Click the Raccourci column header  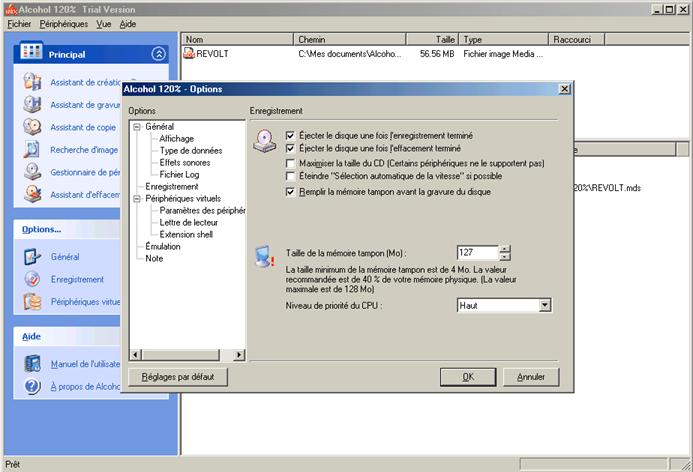pyautogui.click(x=576, y=39)
